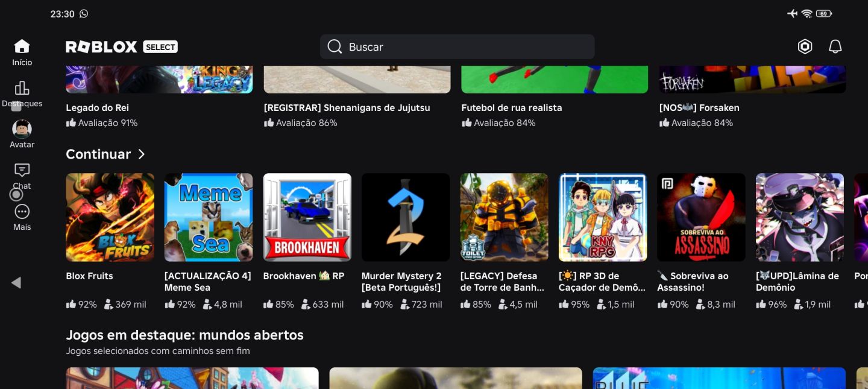Open the Futebol de rua realista link
Image resolution: width=868 pixels, height=389 pixels.
(511, 108)
